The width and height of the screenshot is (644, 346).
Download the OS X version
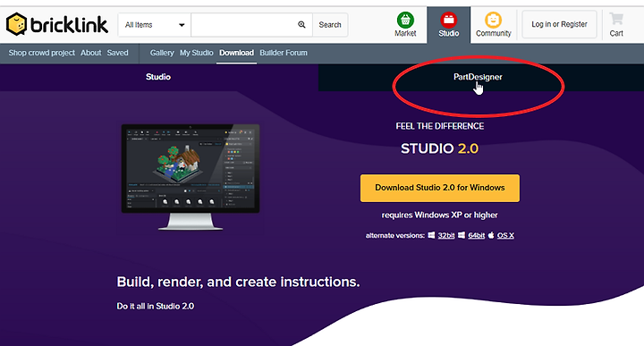pyautogui.click(x=505, y=236)
